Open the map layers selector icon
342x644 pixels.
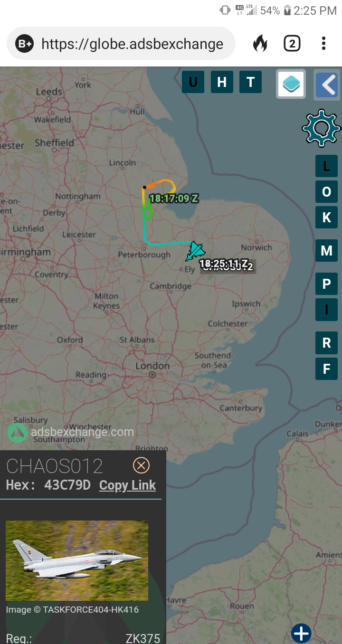(x=291, y=84)
